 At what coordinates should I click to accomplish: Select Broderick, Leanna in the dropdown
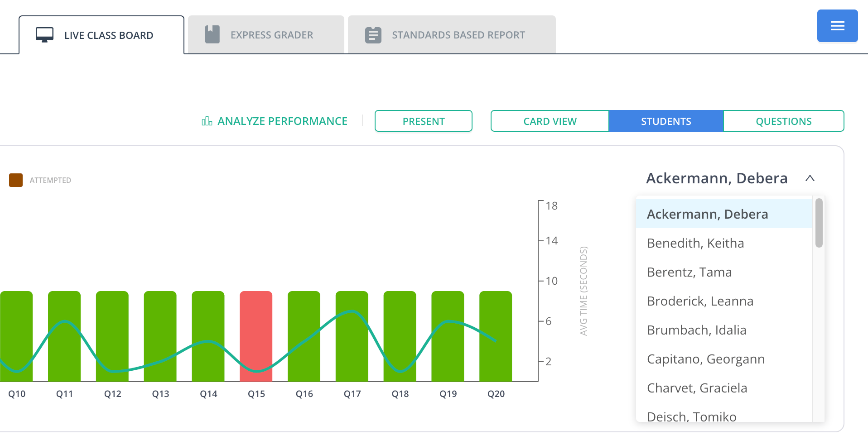tap(724, 301)
